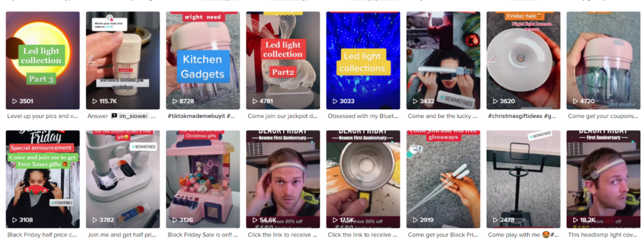Click the play icon next to 3432 views
644x244 pixels.
[x=415, y=101]
